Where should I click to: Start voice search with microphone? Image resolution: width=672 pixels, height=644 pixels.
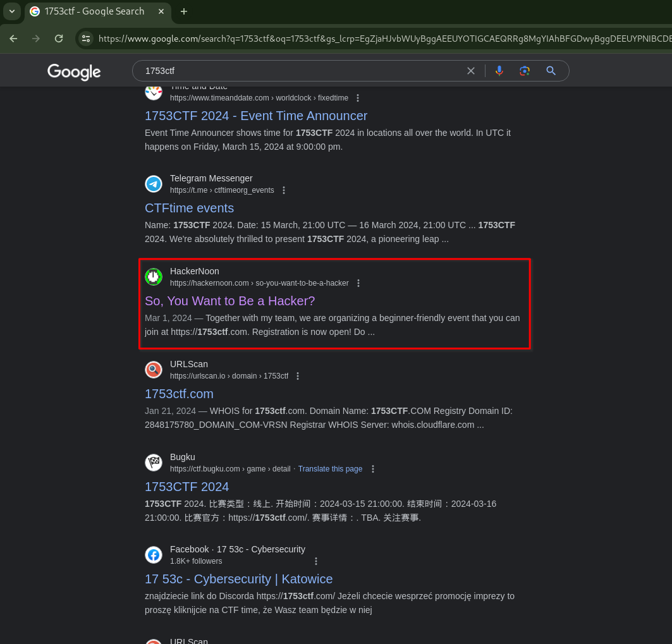499,71
